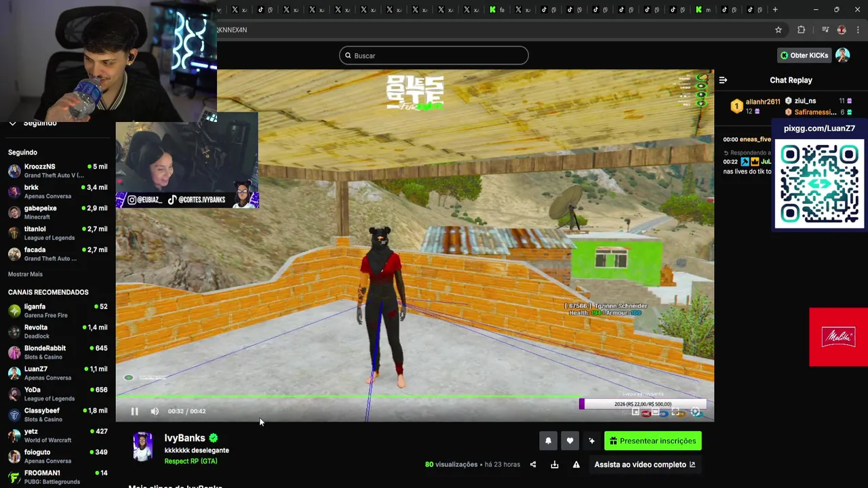This screenshot has width=868, height=488.
Task: Open Revolta recommended channel
Action: 58,331
